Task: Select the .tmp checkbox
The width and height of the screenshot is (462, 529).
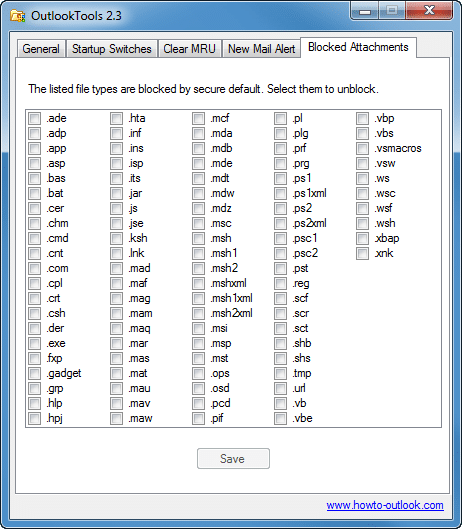Action: tap(280, 373)
